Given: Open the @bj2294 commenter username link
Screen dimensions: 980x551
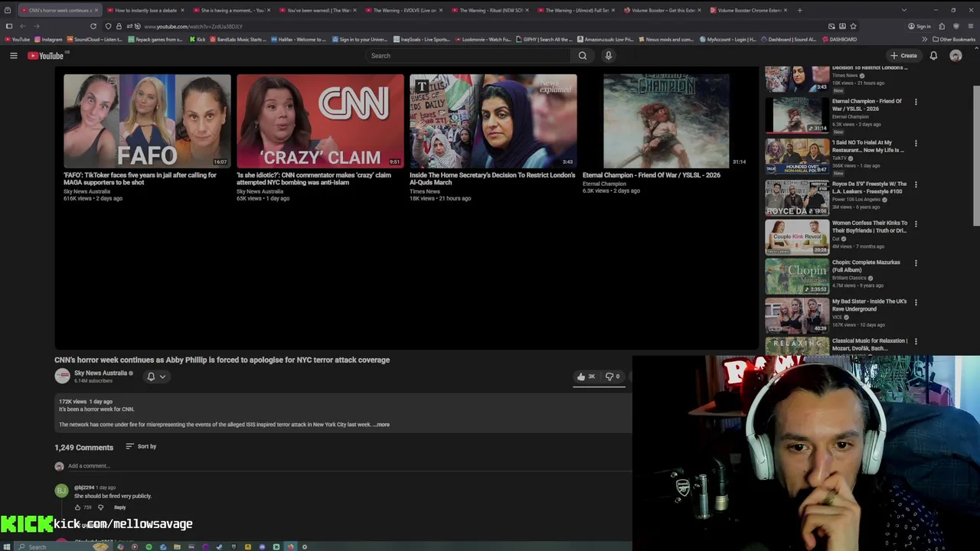Looking at the screenshot, I should click(84, 487).
